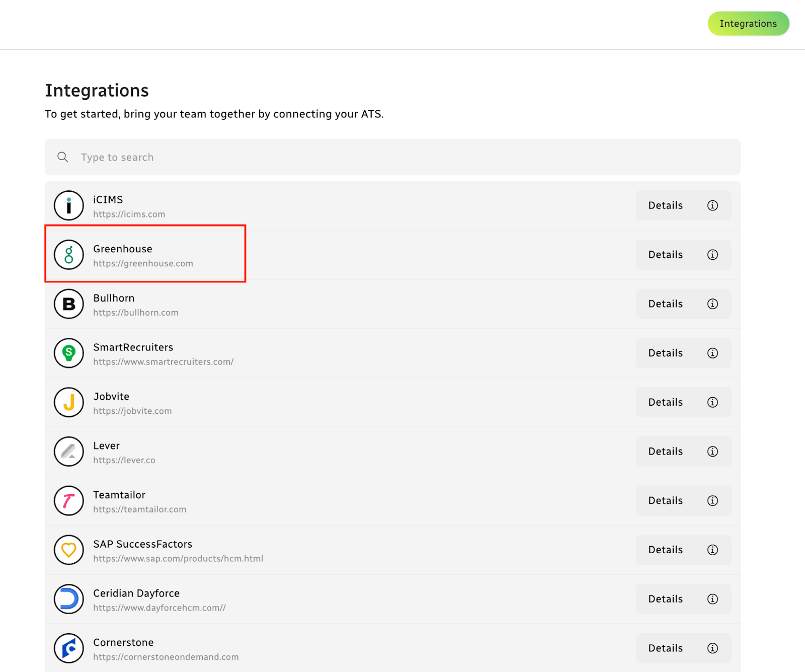This screenshot has height=672, width=805.
Task: Click the Integrations page heading
Action: (97, 91)
